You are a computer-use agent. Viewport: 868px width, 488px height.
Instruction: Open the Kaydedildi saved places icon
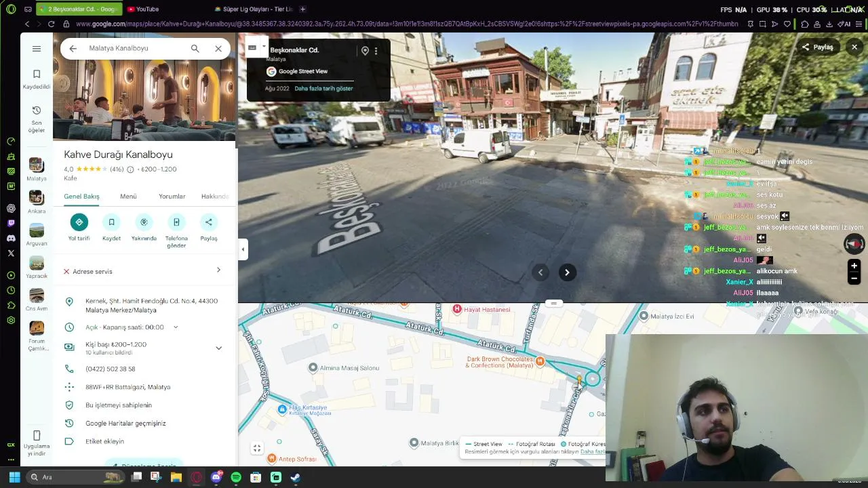[37, 79]
